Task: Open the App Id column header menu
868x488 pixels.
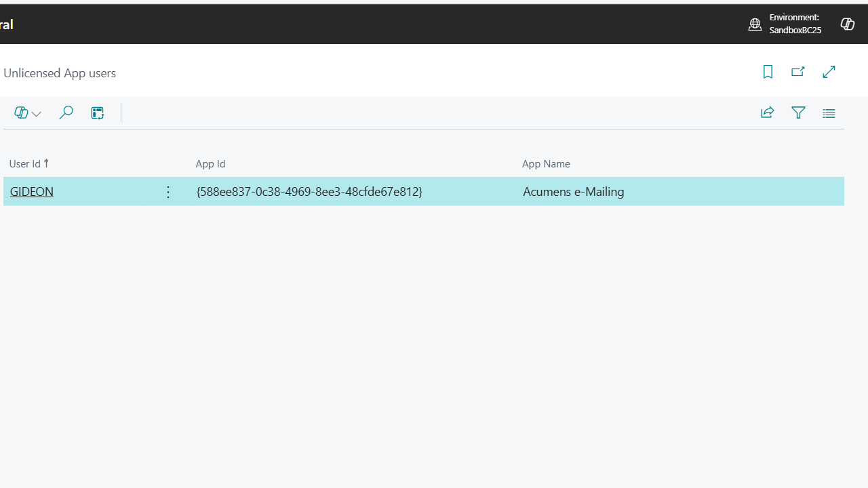Action: 210,163
